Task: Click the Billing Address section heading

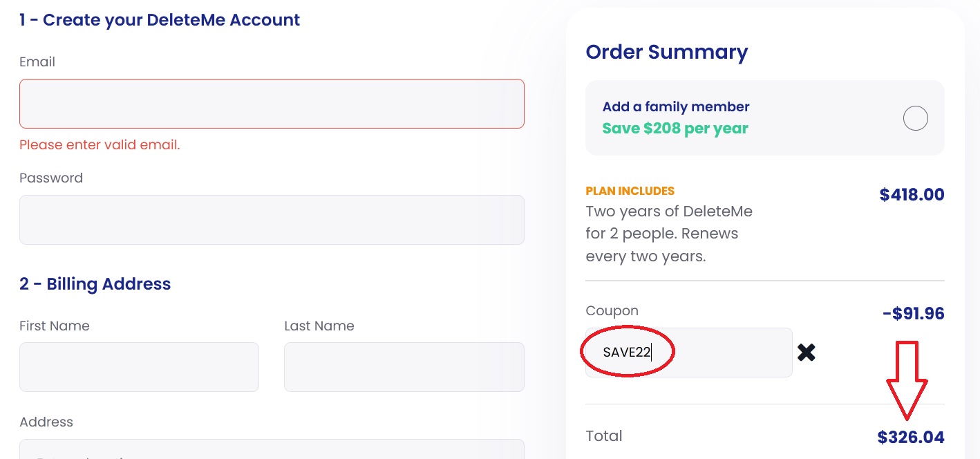Action: 95,283
